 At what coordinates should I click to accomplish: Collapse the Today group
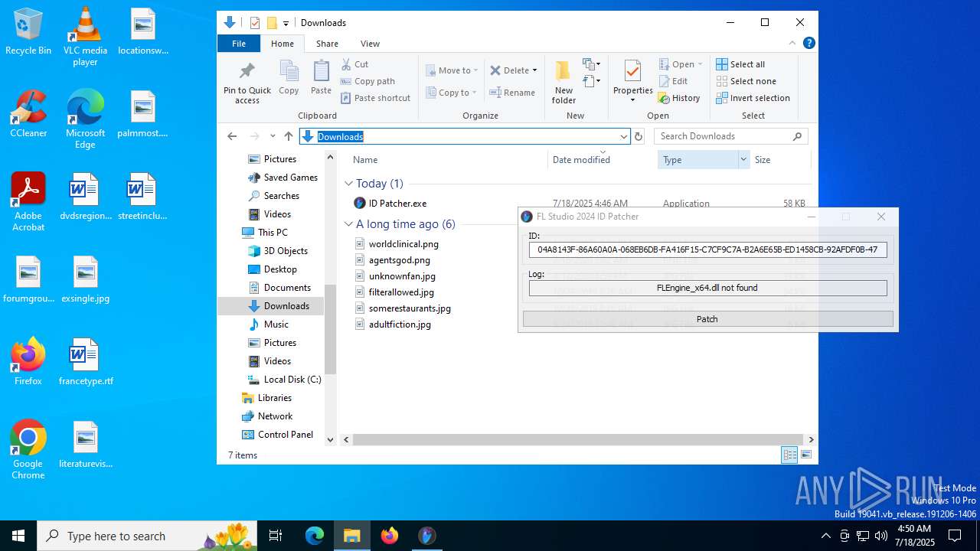pos(348,184)
